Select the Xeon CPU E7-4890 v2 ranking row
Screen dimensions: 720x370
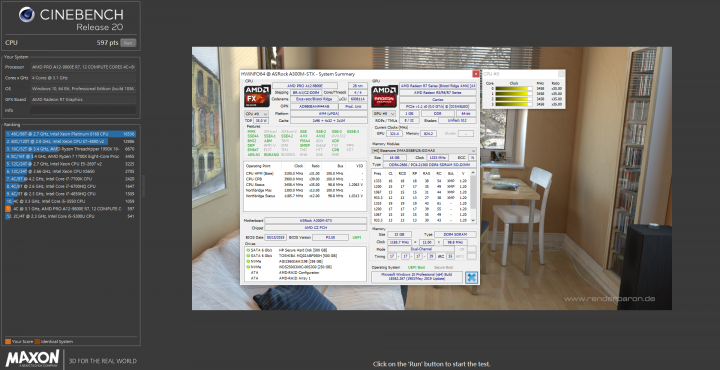coord(70,141)
